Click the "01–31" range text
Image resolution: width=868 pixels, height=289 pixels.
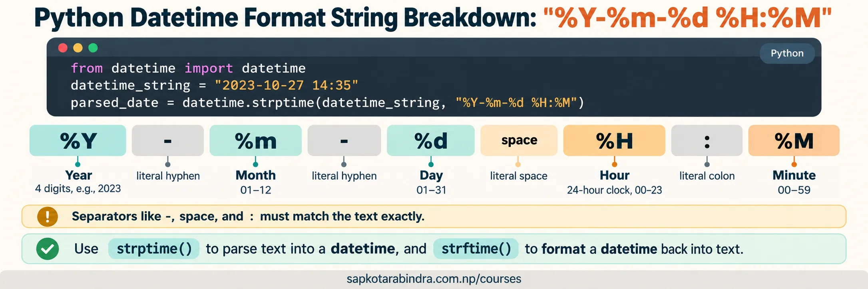pyautogui.click(x=431, y=190)
